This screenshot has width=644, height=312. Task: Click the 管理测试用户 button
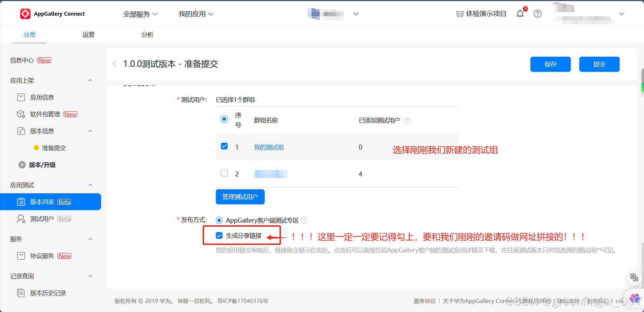click(240, 197)
